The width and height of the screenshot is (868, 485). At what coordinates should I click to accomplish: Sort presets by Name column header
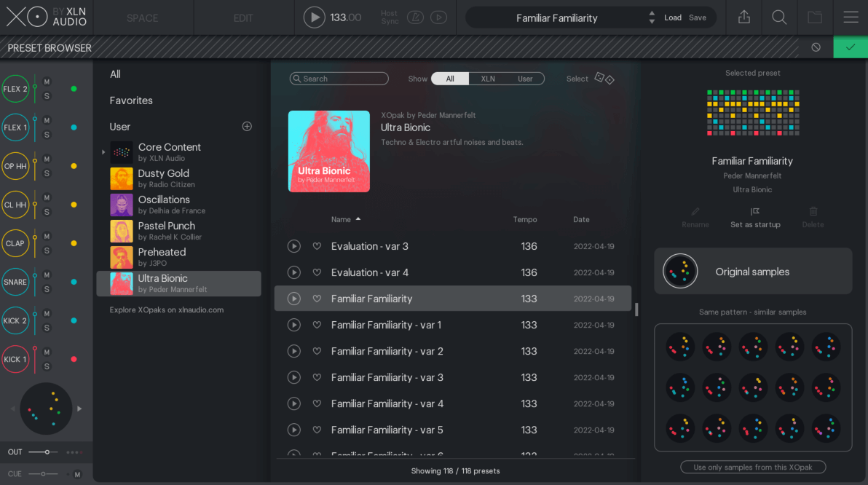pyautogui.click(x=341, y=219)
